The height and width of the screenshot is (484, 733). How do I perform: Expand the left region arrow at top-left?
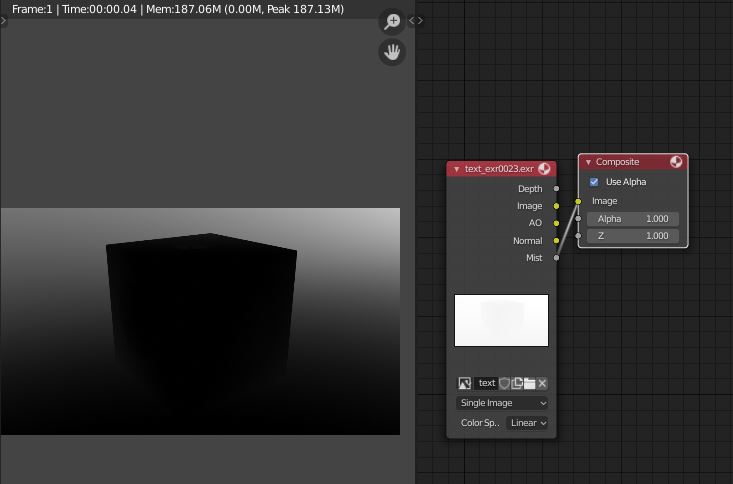point(3,21)
